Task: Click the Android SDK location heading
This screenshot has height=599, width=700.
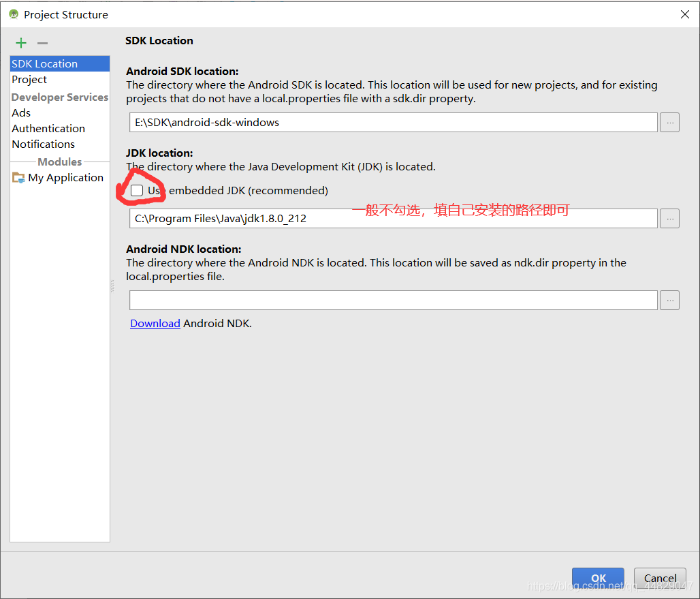Action: tap(182, 71)
